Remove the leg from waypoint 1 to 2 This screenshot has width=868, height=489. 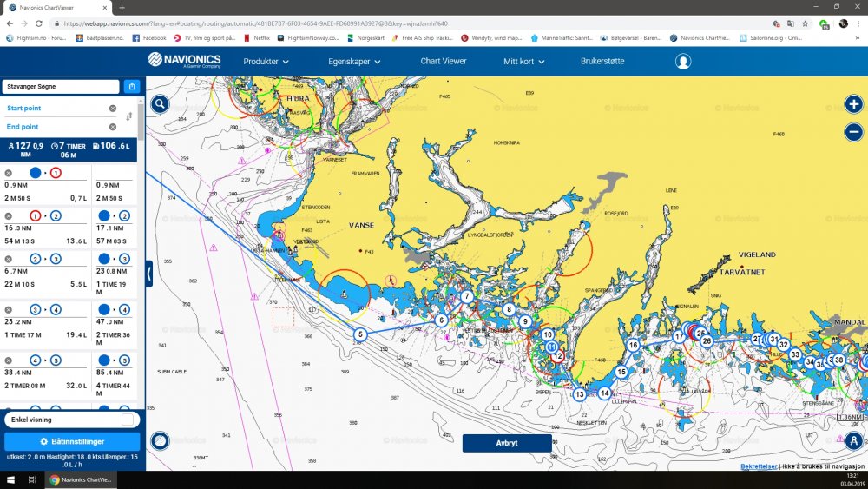[x=9, y=216]
